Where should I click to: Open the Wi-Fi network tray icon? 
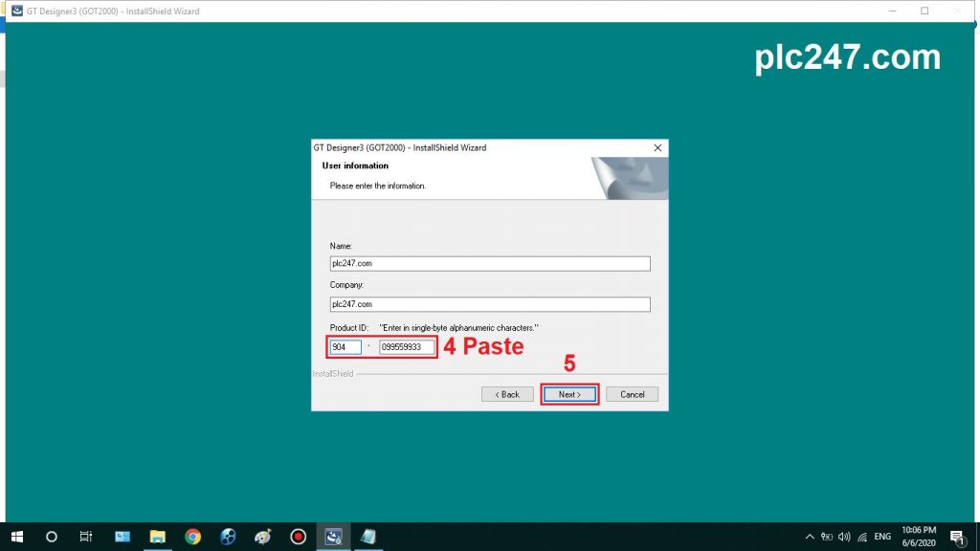point(862,537)
